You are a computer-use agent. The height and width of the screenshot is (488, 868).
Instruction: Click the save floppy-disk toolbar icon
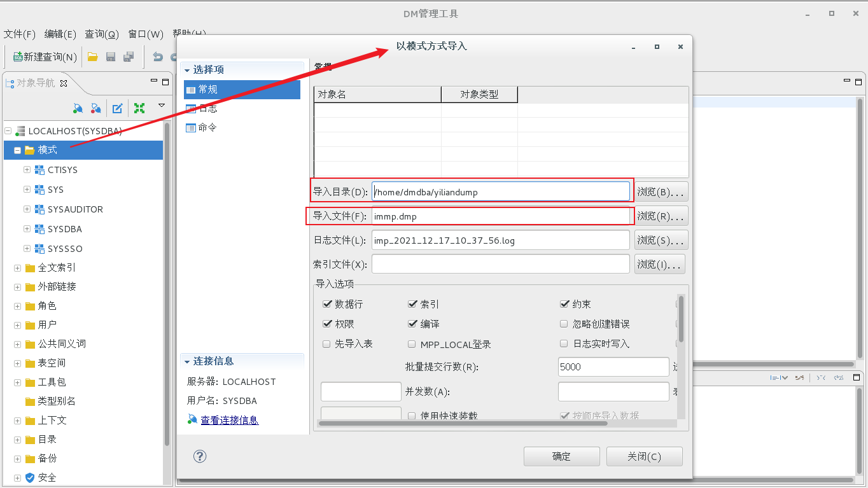[x=111, y=57]
